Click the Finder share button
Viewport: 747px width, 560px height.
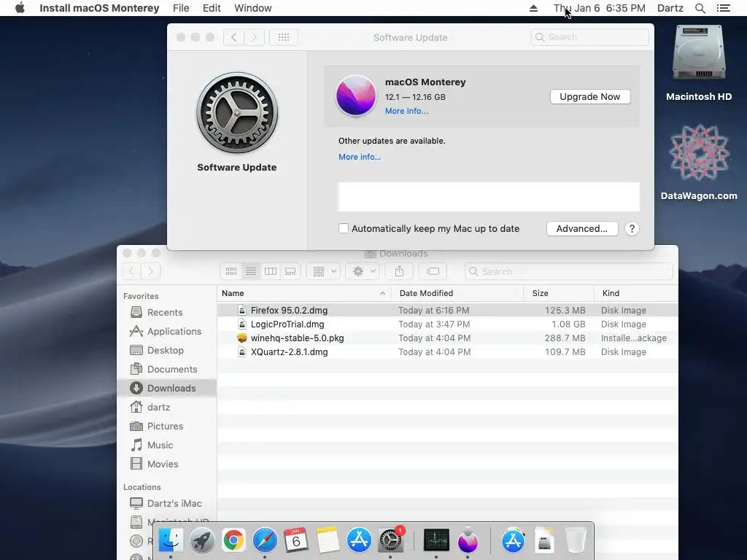[399, 271]
